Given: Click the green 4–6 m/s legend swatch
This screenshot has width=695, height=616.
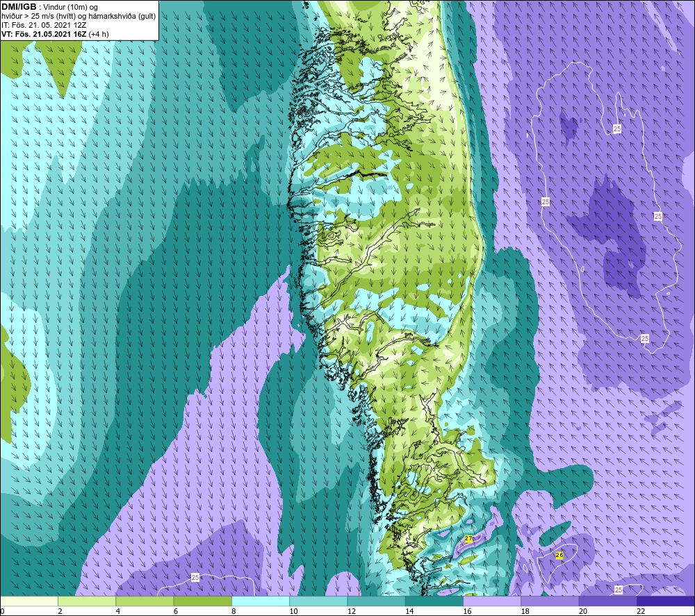Looking at the screenshot, I should pos(145,601).
